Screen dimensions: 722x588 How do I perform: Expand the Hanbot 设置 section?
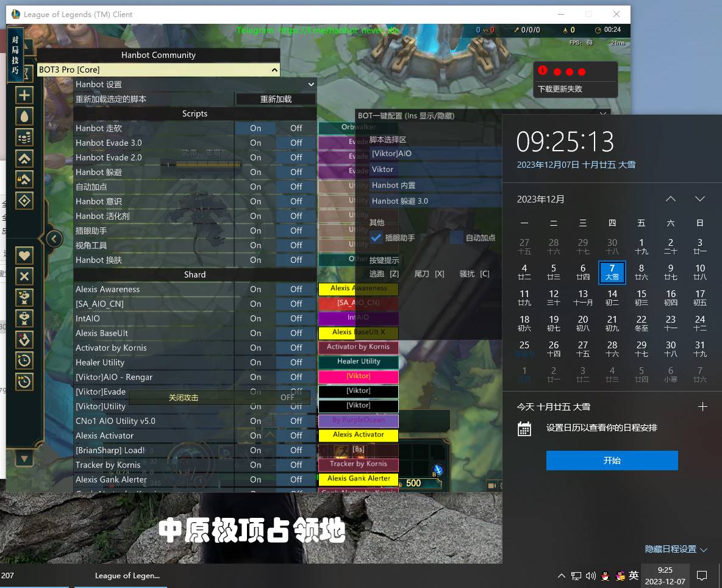tap(310, 84)
